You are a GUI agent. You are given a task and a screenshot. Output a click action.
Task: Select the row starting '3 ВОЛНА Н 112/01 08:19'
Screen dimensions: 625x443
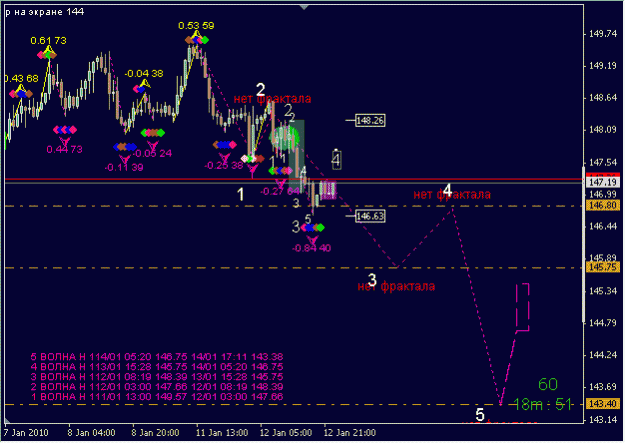157,376
